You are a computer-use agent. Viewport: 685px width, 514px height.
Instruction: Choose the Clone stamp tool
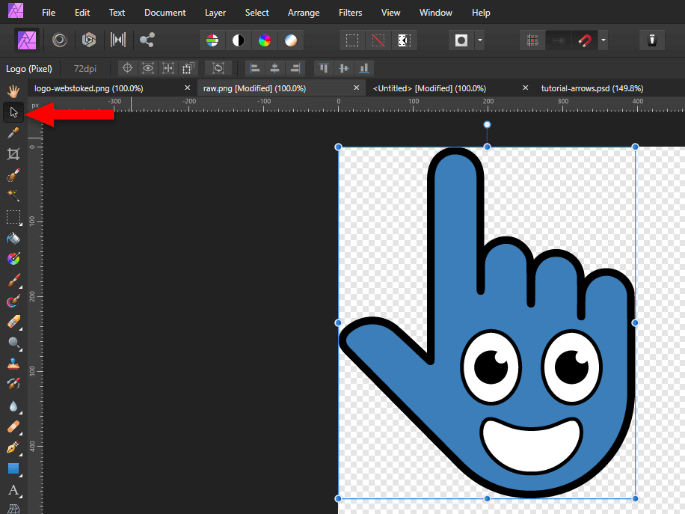pyautogui.click(x=14, y=363)
